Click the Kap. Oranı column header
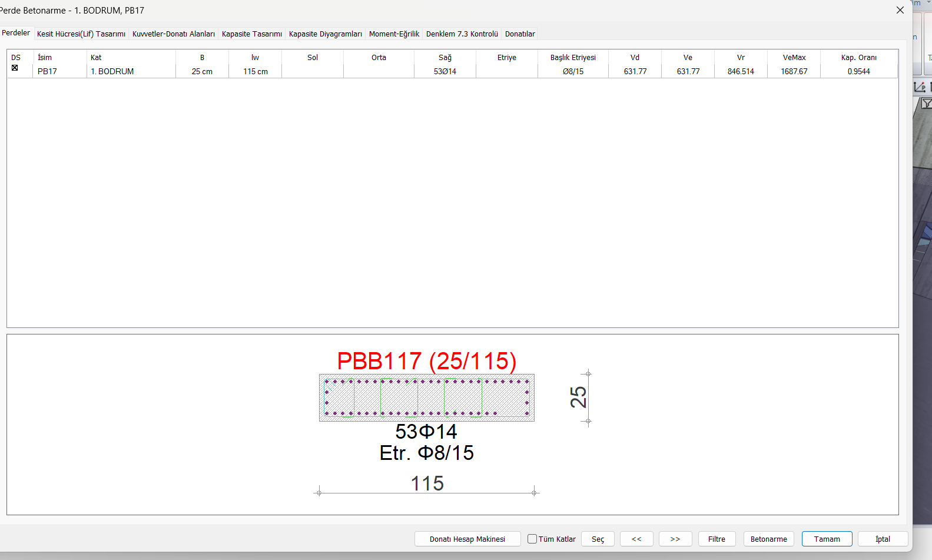This screenshot has height=560, width=932. pos(859,57)
